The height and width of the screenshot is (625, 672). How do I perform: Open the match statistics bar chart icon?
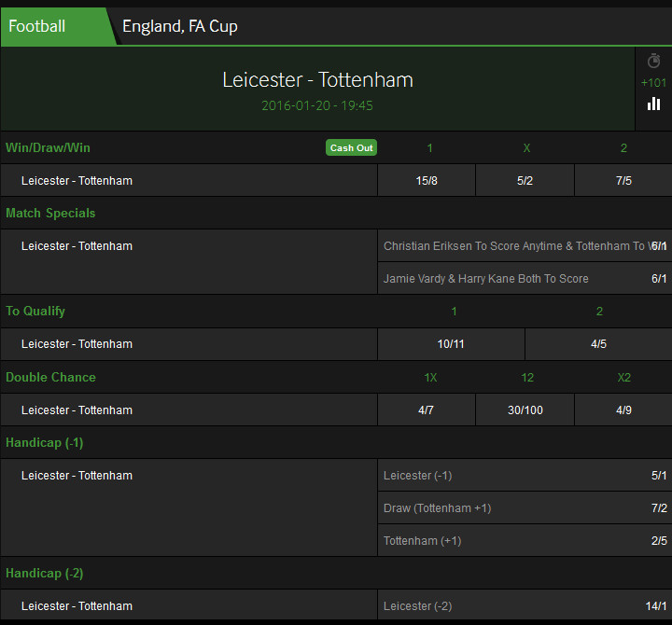pos(653,104)
